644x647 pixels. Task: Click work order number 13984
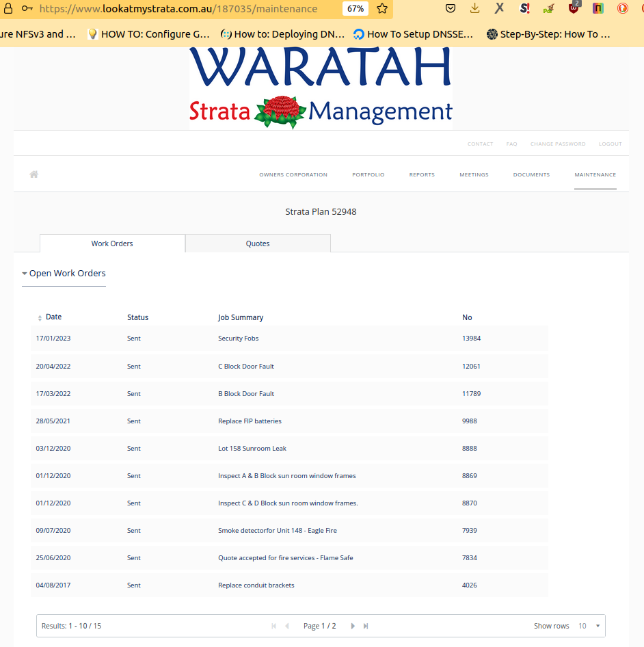pyautogui.click(x=471, y=339)
